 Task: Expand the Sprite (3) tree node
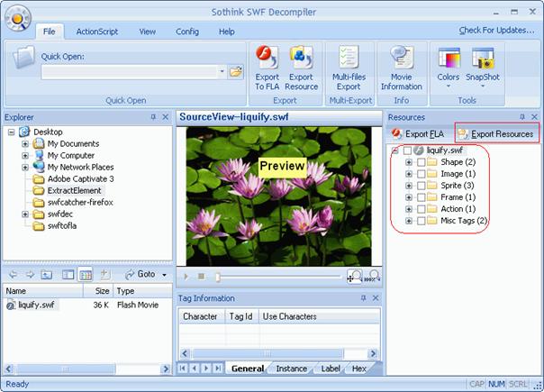tap(409, 186)
